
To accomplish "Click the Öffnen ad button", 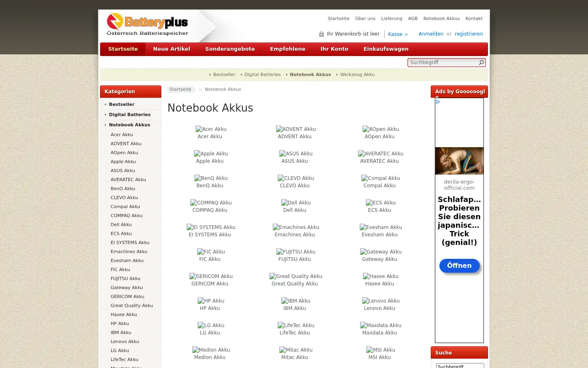I will point(459,266).
